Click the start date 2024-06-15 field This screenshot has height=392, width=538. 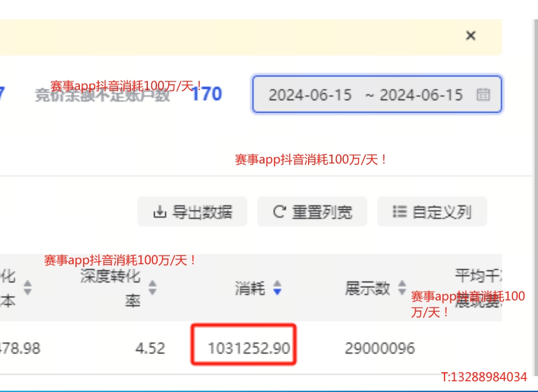[x=310, y=94]
